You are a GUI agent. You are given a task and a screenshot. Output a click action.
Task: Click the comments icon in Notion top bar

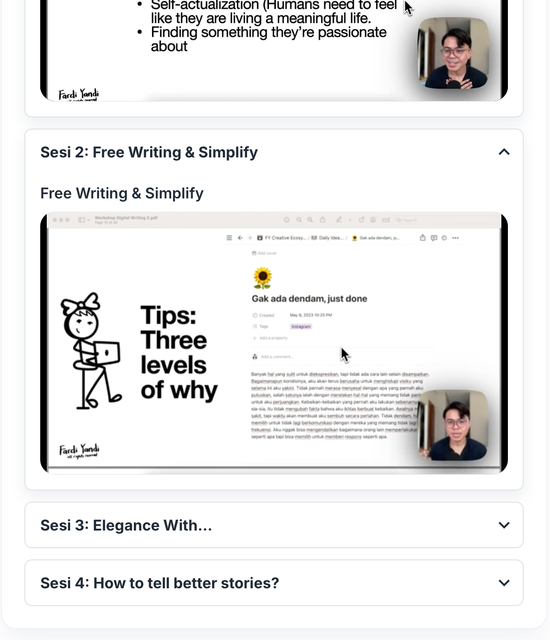point(434,238)
